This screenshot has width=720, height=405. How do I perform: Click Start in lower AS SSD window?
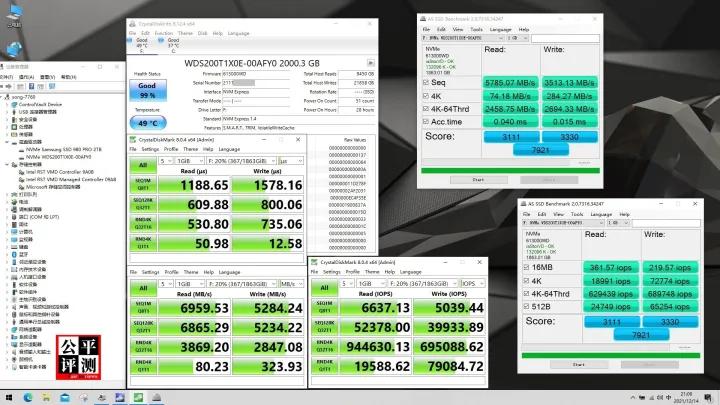coord(579,365)
